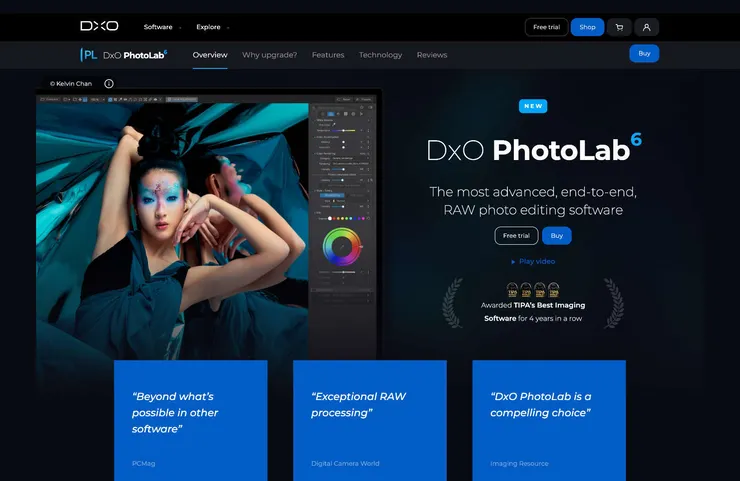Open the Reviews tab
The height and width of the screenshot is (481, 740).
432,55
